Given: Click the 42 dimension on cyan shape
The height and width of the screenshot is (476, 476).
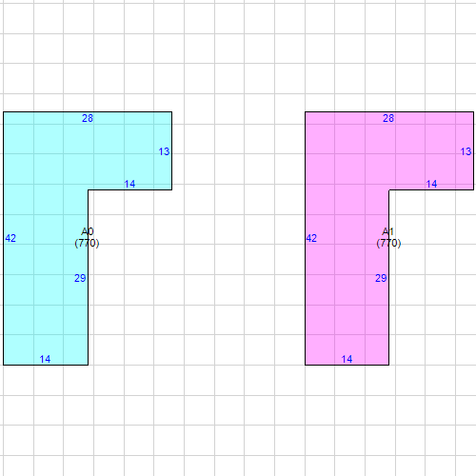Looking at the screenshot, I should point(10,238).
